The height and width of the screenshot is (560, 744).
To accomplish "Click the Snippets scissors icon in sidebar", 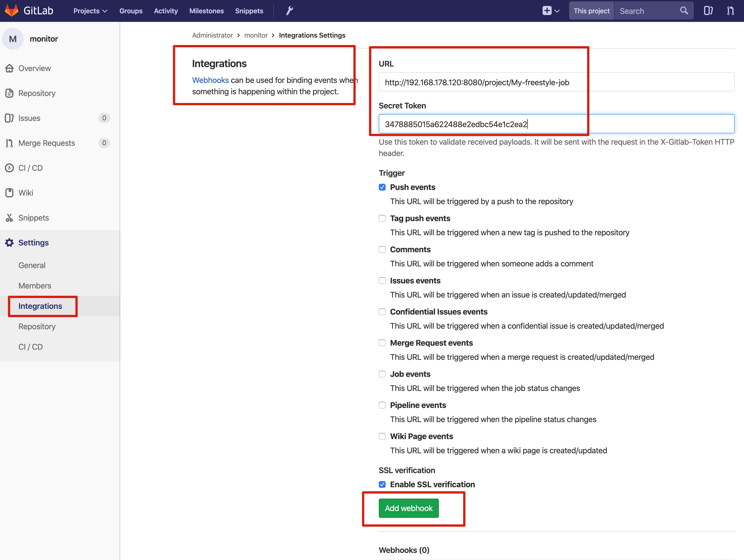I will (9, 217).
